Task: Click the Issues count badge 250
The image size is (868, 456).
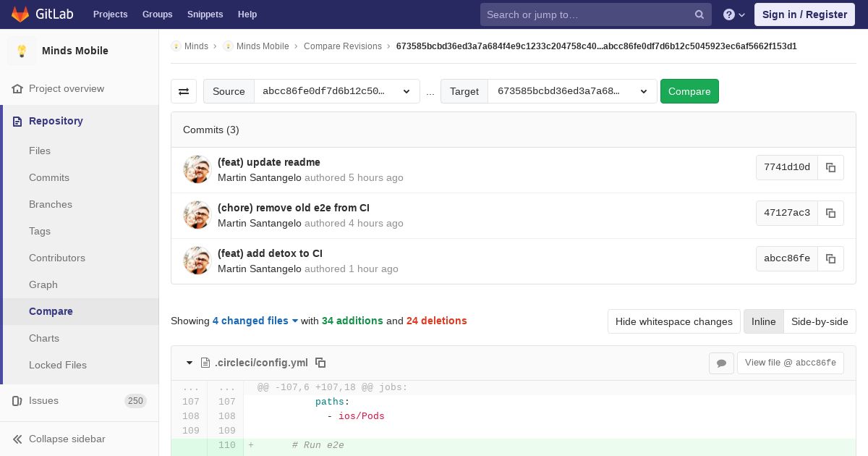Action: coord(135,401)
